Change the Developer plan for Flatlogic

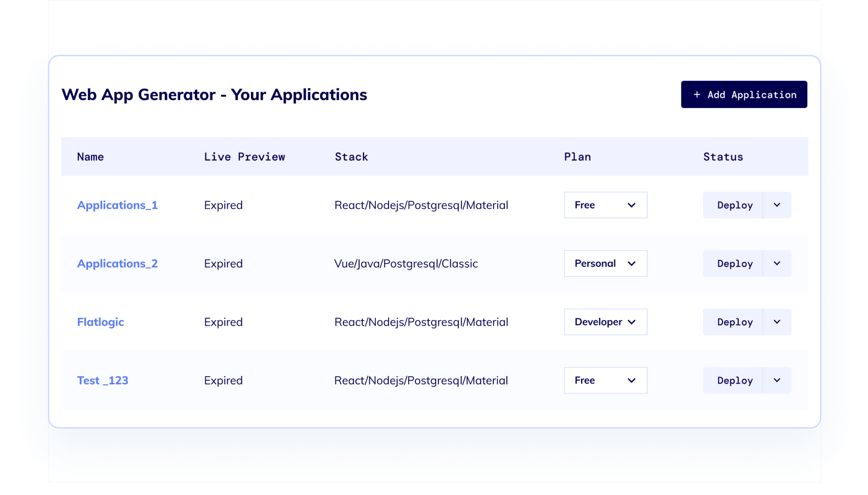(x=605, y=322)
